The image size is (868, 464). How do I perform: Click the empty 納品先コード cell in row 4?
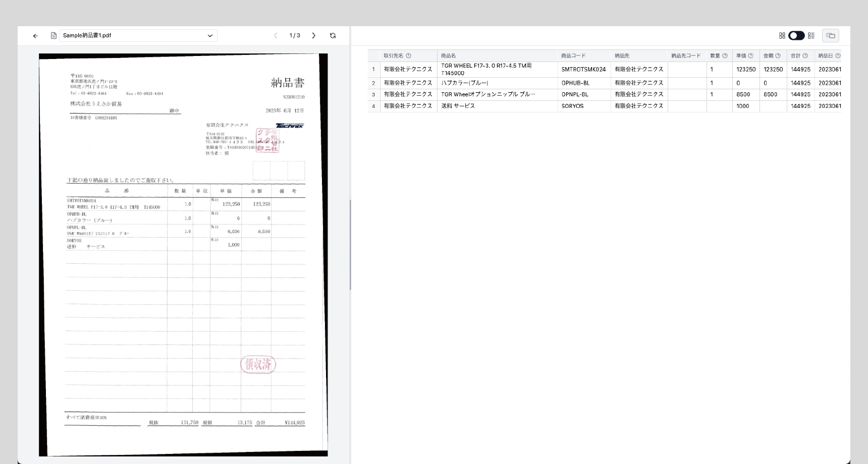(686, 106)
